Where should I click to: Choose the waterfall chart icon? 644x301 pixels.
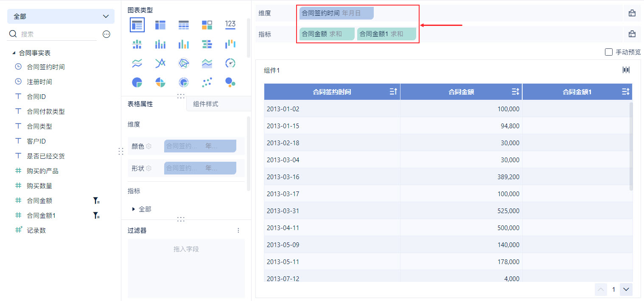pos(230,44)
